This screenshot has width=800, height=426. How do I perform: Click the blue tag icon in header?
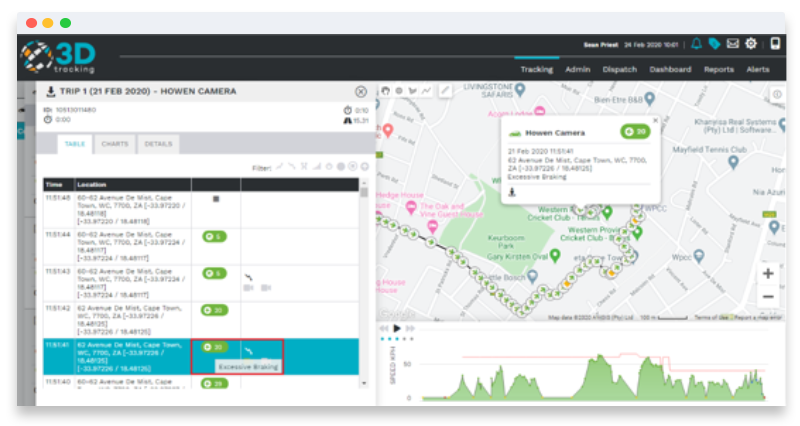tap(714, 44)
